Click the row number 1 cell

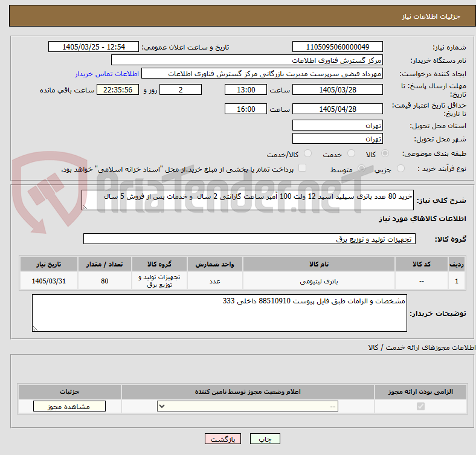click(457, 281)
